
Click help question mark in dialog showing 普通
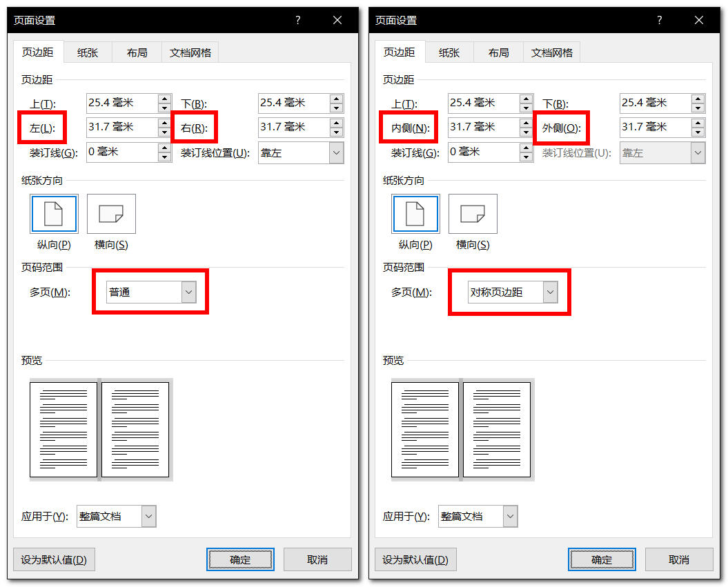(298, 20)
